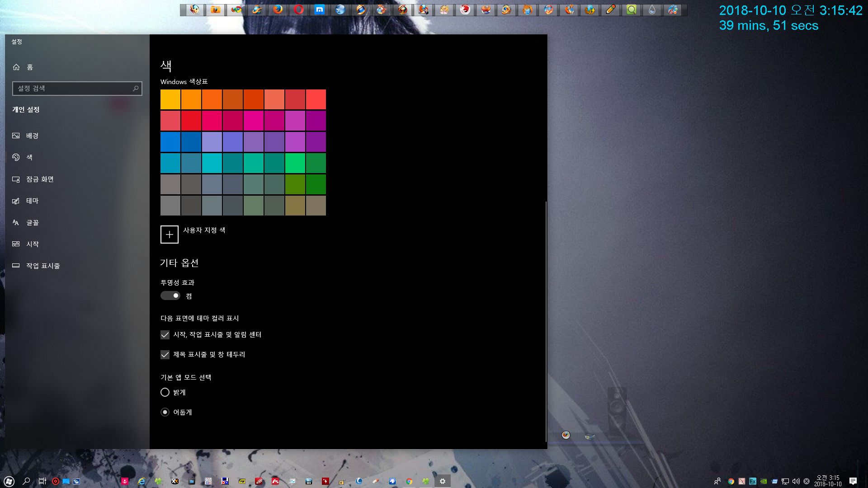Open the 잠금 화면 settings page
The width and height of the screenshot is (868, 488).
point(77,179)
